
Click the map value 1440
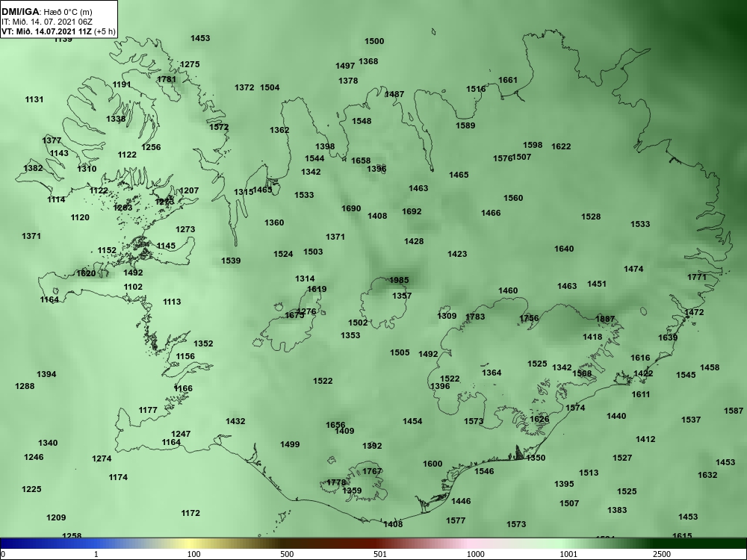(x=616, y=416)
